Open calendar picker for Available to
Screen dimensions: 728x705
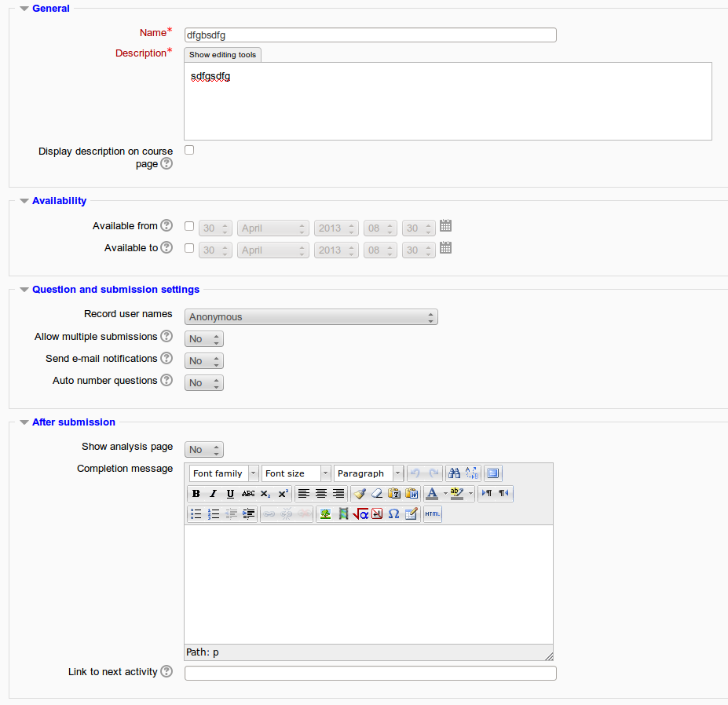446,248
